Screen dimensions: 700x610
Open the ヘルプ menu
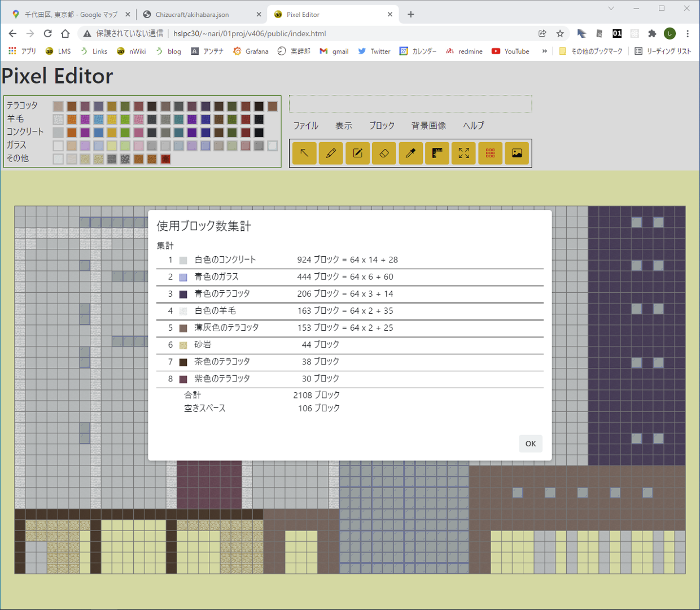tap(473, 126)
